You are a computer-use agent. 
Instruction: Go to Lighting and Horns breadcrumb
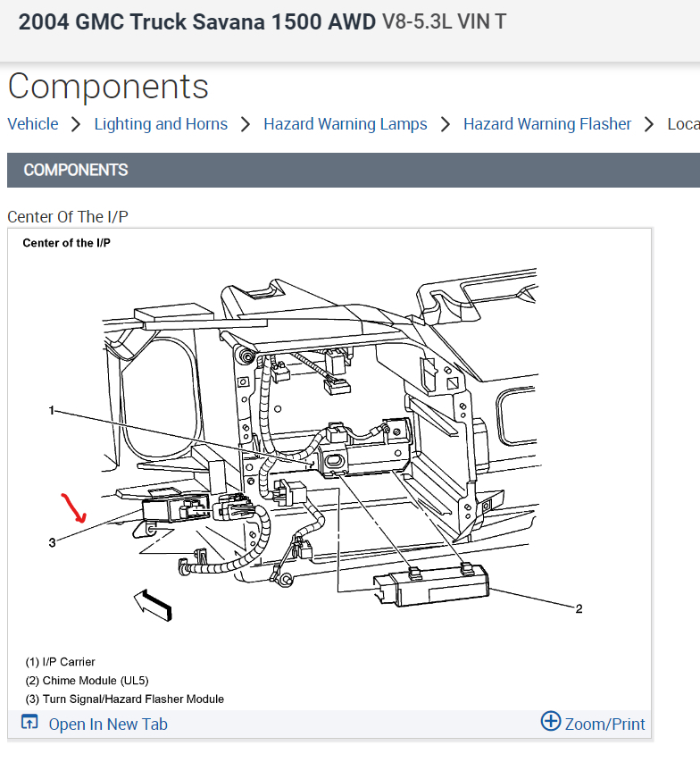(x=161, y=123)
